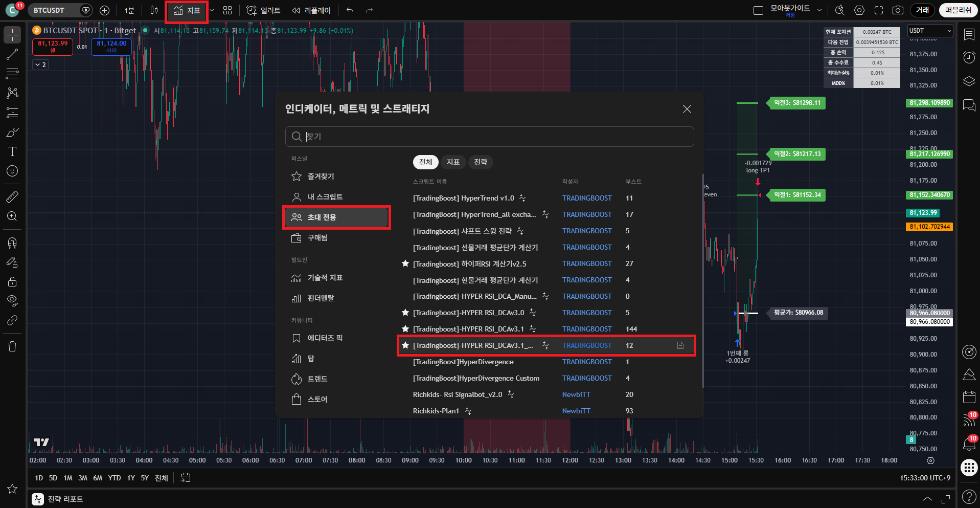Open the help question mark icon

969,496
